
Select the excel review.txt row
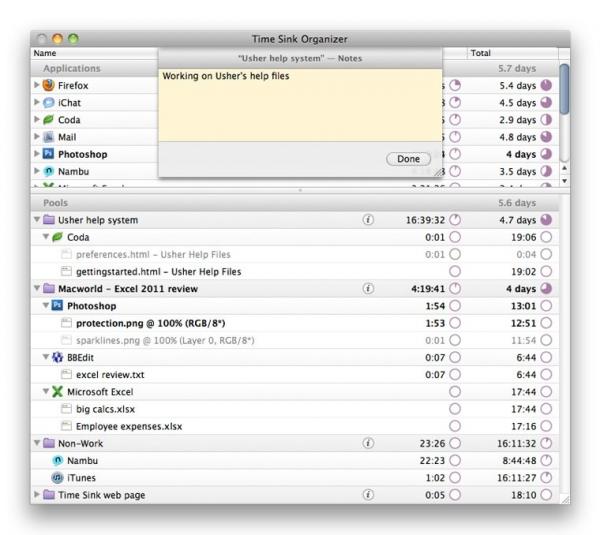[295, 374]
